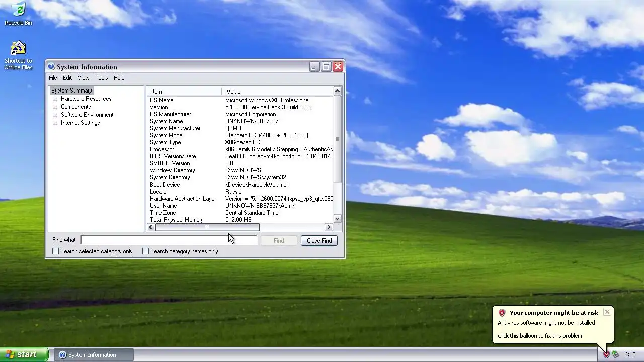Click the System Information taskbar button
Image resolution: width=644 pixels, height=362 pixels.
pyautogui.click(x=94, y=355)
